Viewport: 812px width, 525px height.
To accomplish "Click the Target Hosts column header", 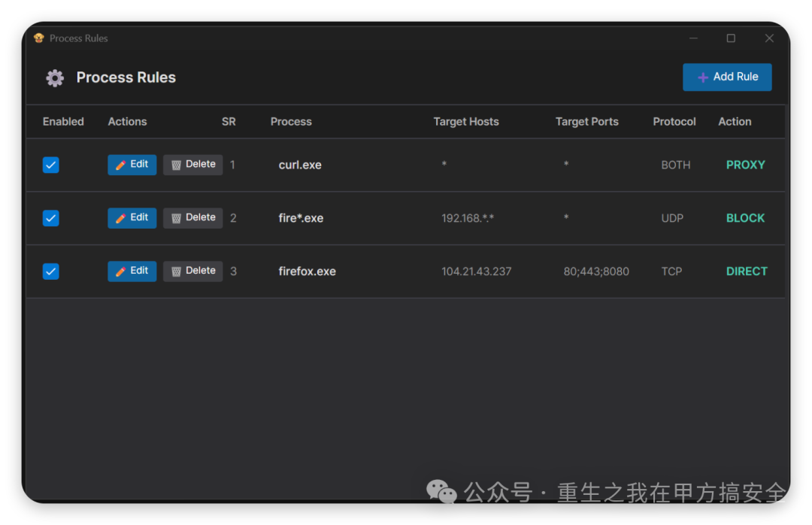I will point(466,122).
